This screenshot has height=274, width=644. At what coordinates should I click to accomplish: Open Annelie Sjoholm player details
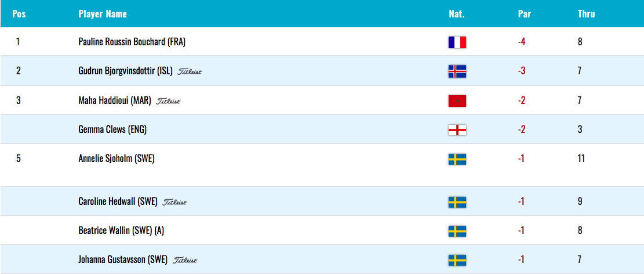click(x=117, y=158)
